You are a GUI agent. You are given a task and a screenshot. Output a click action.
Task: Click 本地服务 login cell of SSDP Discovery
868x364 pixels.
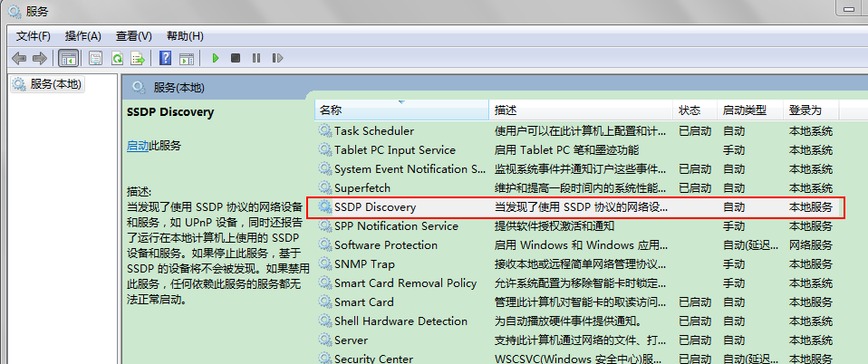(x=810, y=206)
